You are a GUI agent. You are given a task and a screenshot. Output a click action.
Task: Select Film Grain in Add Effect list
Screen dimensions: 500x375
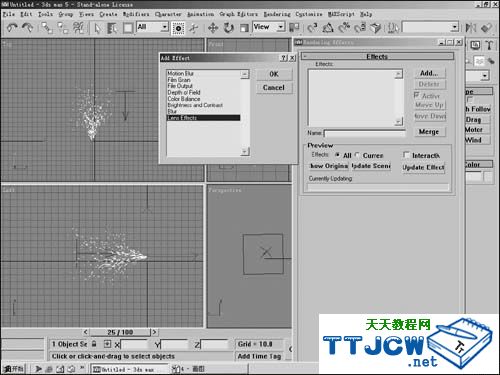coord(203,80)
